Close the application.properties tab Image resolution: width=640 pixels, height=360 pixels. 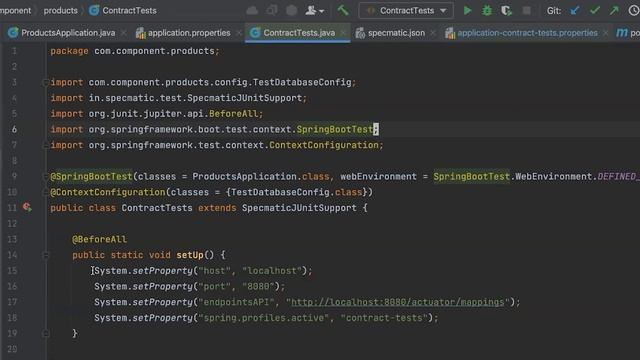pos(239,33)
